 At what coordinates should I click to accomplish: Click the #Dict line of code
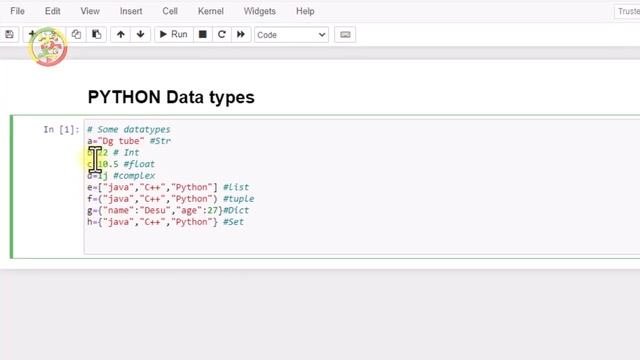coord(168,210)
